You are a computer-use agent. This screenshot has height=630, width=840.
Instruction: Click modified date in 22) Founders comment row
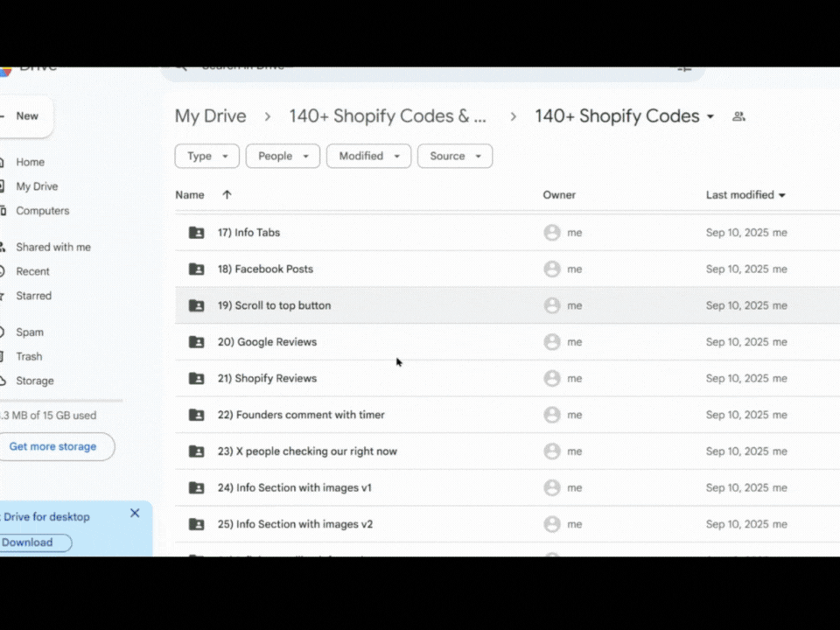(746, 415)
